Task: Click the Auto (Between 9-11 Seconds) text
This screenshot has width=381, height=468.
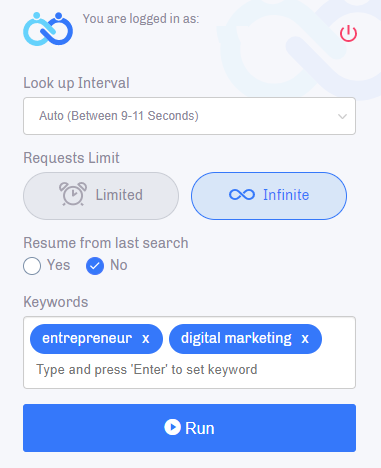Action: pyautogui.click(x=119, y=116)
